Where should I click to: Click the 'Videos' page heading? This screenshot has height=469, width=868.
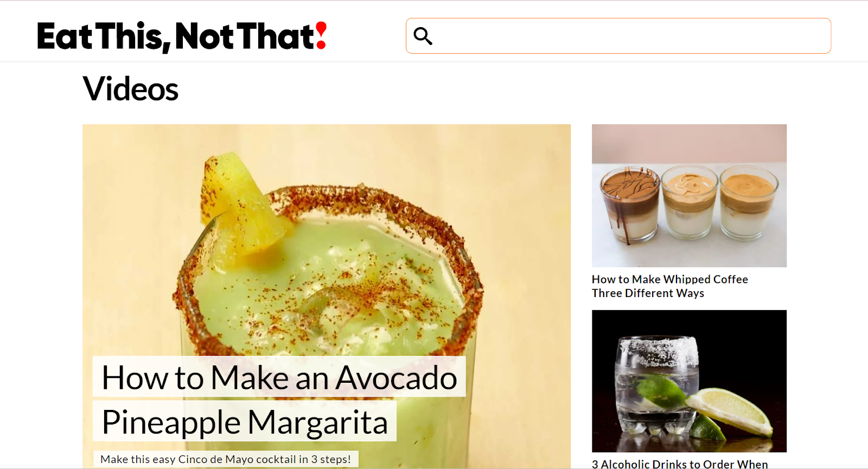click(130, 89)
